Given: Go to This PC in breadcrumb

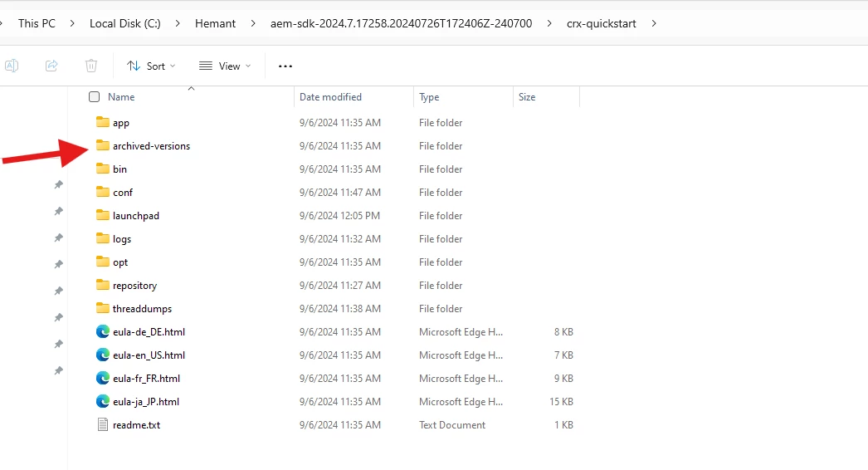Looking at the screenshot, I should coord(37,23).
